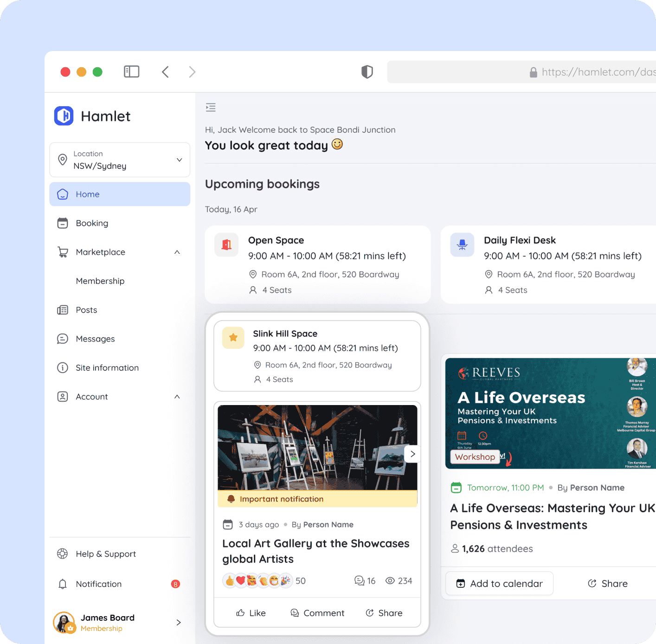Like the Local Art Gallery post

point(251,613)
